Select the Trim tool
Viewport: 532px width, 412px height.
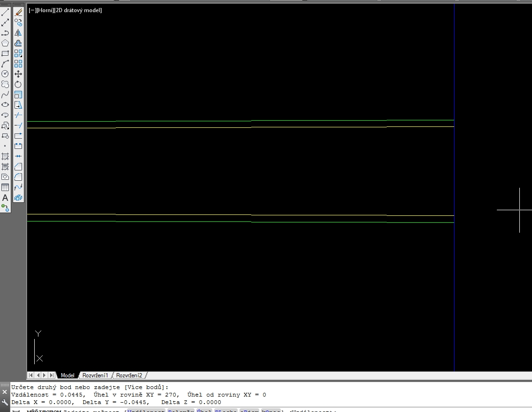(18, 115)
